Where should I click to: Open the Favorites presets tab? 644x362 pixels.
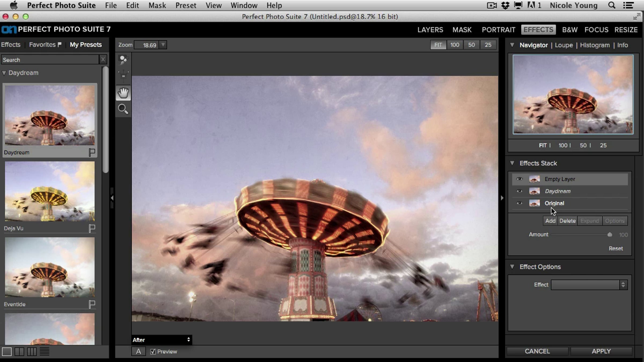point(45,45)
